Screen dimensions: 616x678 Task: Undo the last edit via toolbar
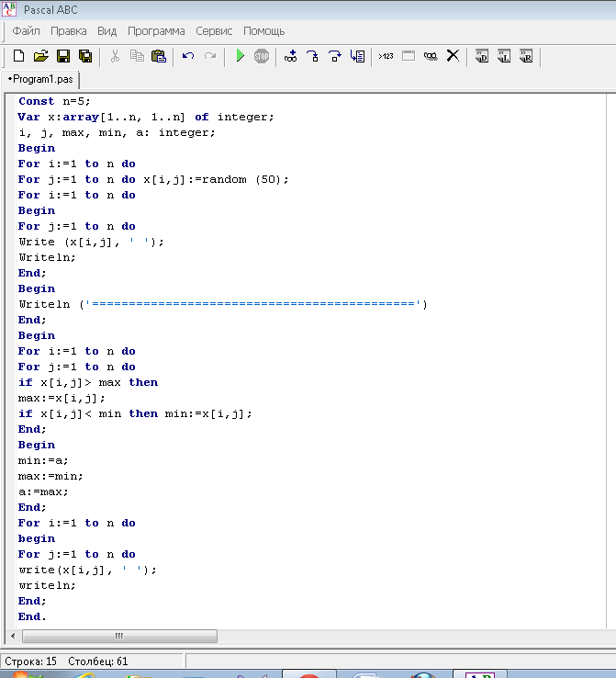pos(188,56)
